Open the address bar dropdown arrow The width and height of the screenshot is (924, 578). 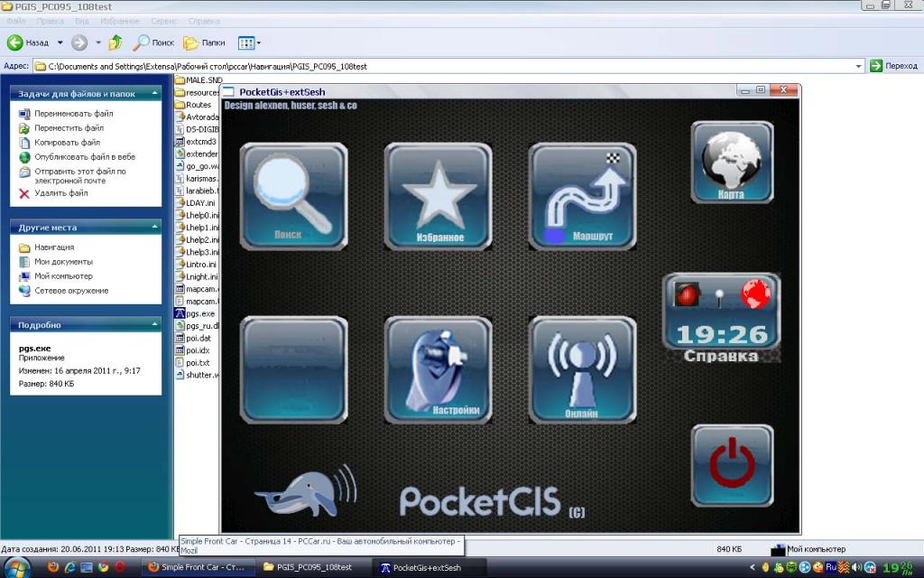click(859, 66)
